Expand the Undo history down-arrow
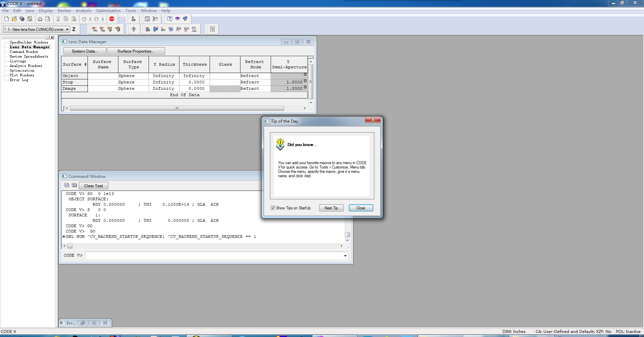644x337 pixels. point(90,19)
